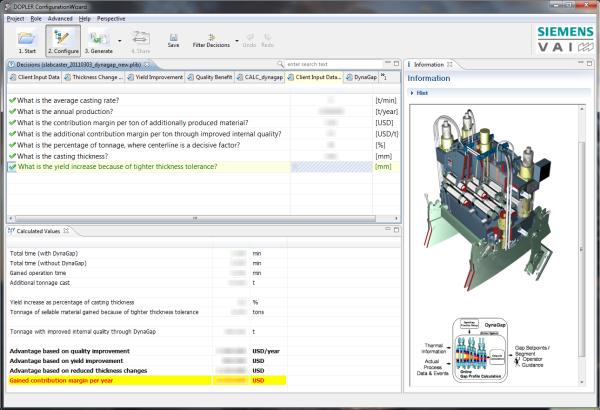Click the Siemens VAI logo

coord(565,39)
